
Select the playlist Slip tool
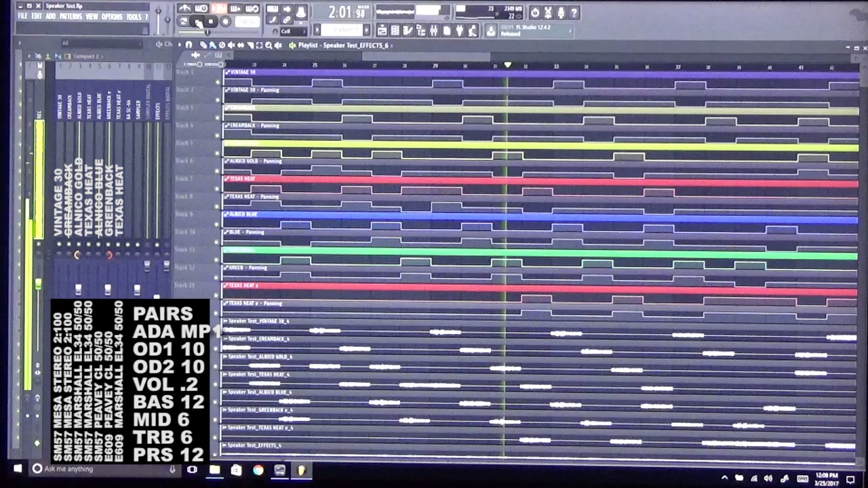[x=241, y=45]
